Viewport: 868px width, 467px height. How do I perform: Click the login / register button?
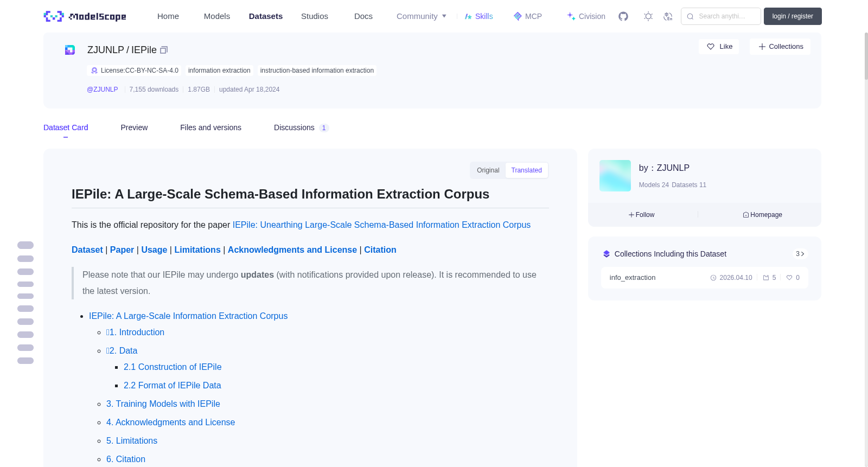click(x=793, y=16)
